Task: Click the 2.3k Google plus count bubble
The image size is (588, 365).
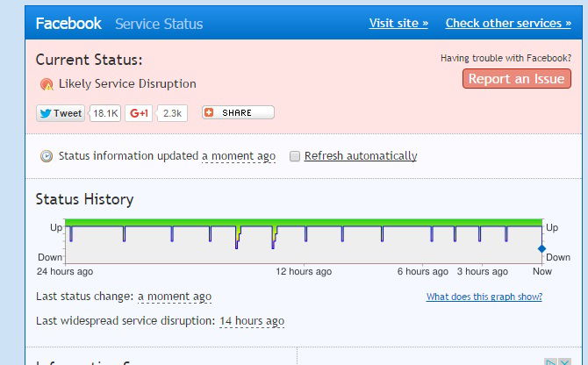Action: (x=173, y=113)
